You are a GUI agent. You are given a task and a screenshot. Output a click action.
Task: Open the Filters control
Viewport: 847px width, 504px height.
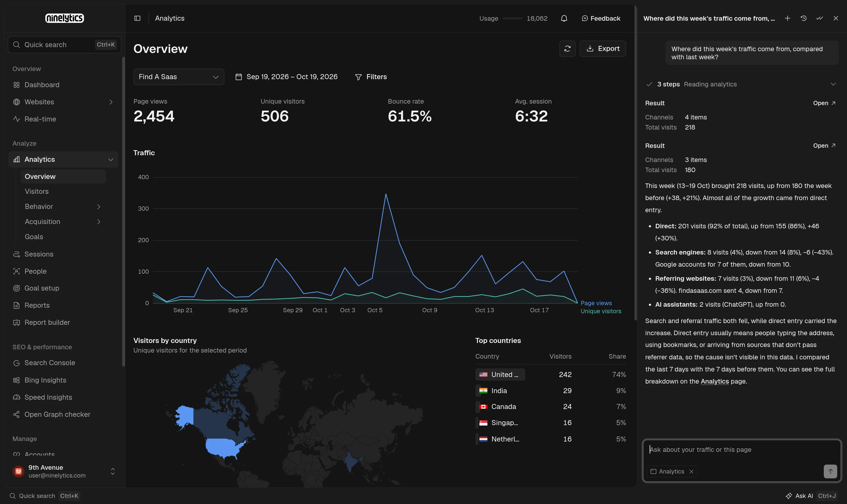point(371,77)
